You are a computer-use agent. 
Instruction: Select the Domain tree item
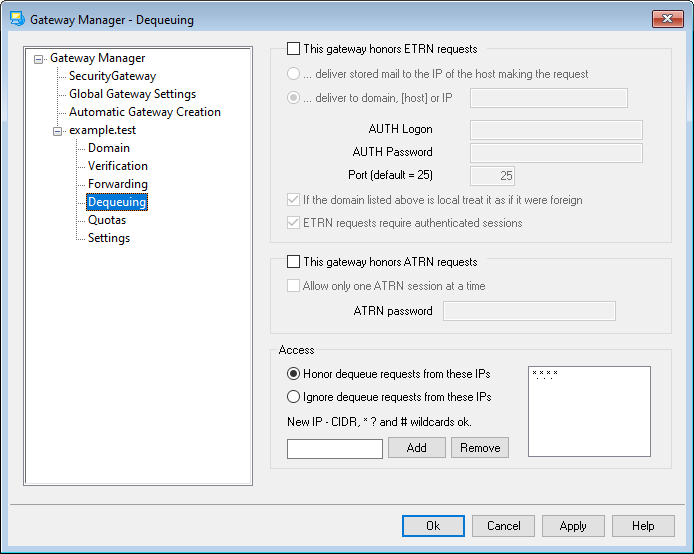(x=108, y=148)
